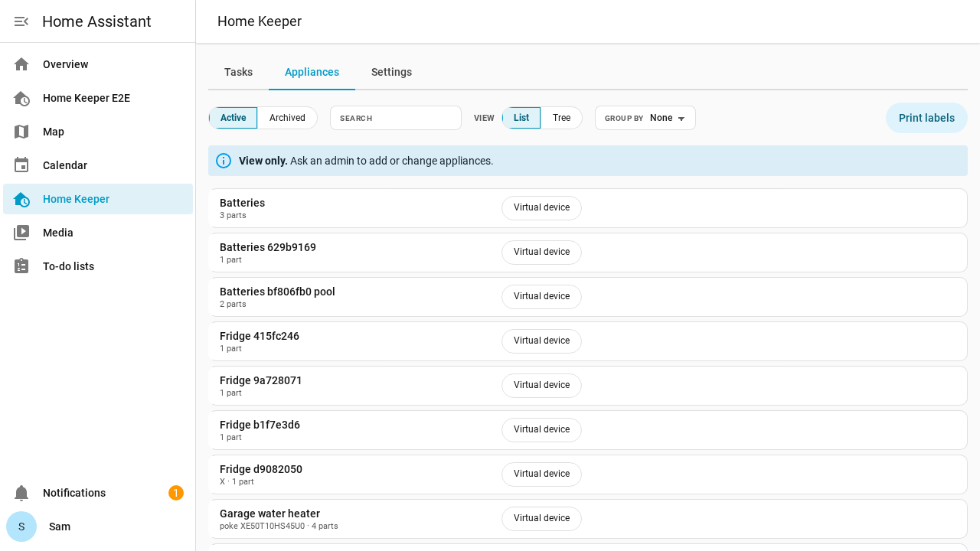Click the Overview home icon
The width and height of the screenshot is (980, 551).
pyautogui.click(x=21, y=64)
